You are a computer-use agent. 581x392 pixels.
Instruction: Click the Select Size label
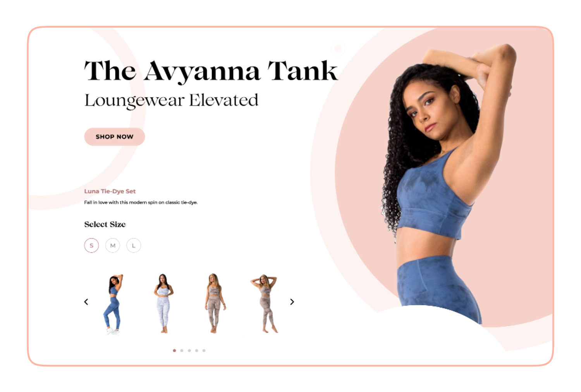coord(105,224)
